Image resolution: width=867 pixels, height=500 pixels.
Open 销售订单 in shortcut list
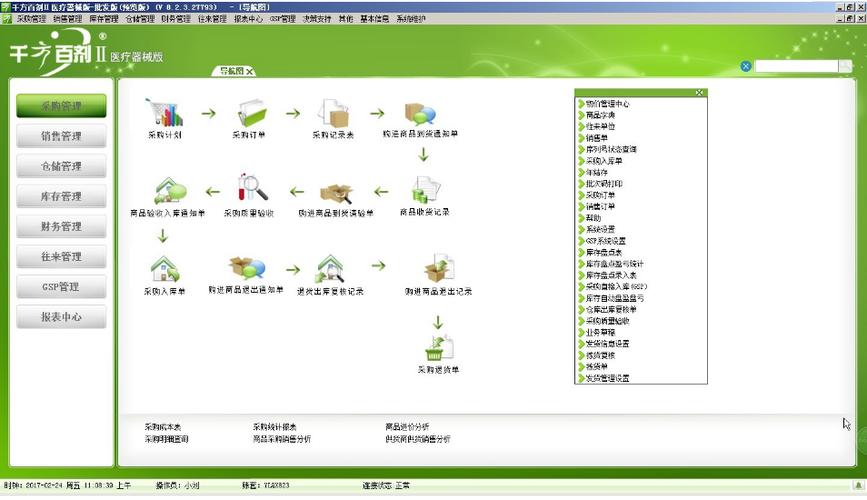600,206
